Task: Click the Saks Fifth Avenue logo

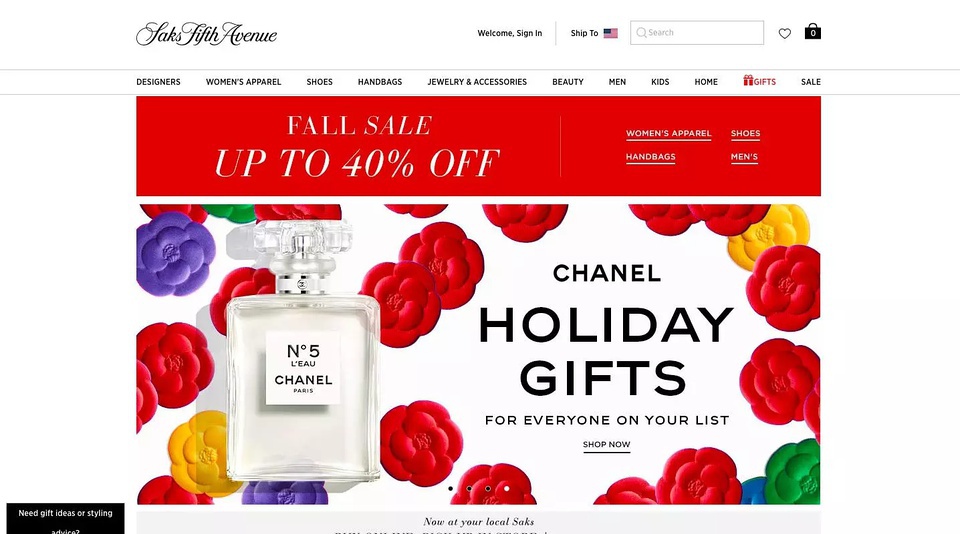Action: tap(206, 34)
